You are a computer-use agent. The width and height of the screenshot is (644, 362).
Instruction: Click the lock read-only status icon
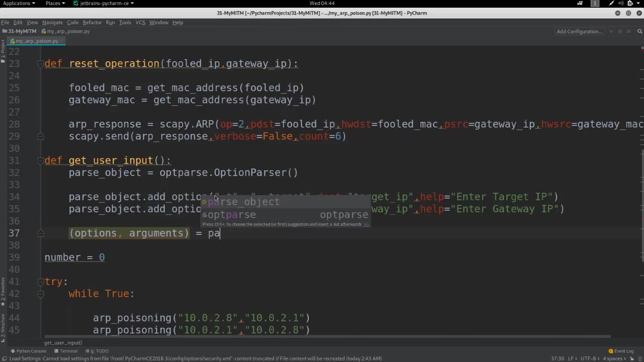point(632,358)
